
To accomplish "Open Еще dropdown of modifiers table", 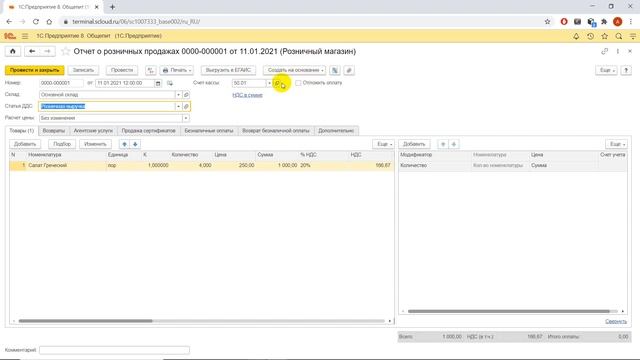I will [x=617, y=144].
